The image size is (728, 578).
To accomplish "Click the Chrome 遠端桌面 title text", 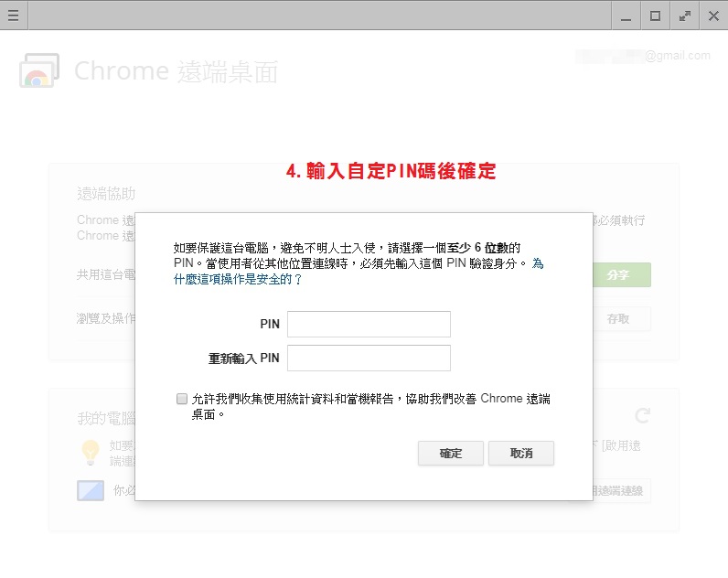I will [176, 71].
